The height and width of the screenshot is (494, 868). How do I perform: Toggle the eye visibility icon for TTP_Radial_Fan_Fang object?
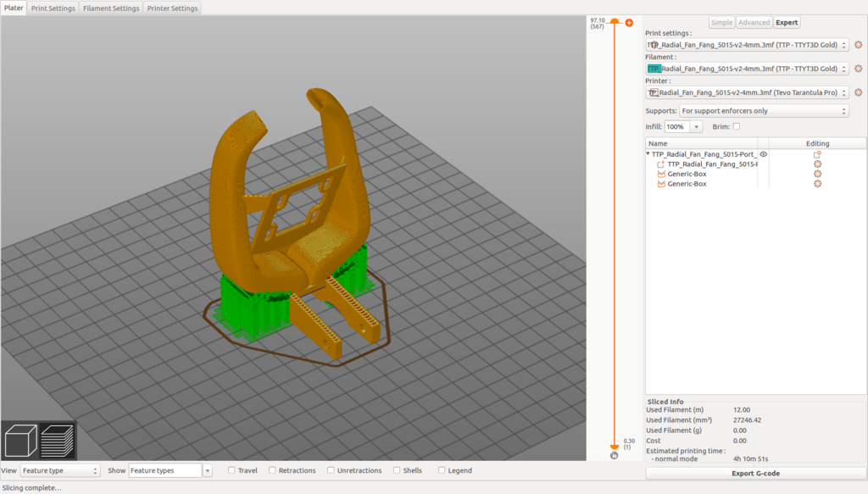tap(763, 154)
